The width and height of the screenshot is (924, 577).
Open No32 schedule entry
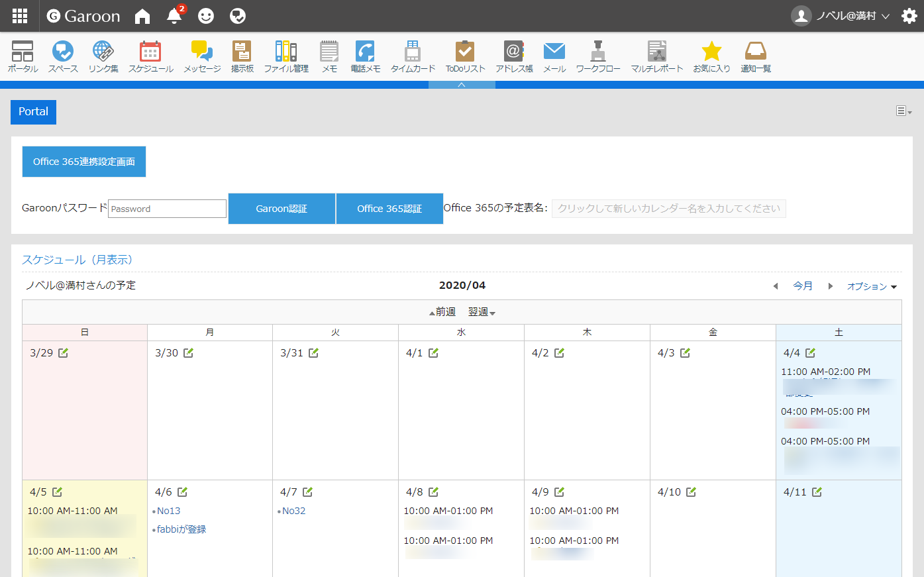tap(294, 511)
